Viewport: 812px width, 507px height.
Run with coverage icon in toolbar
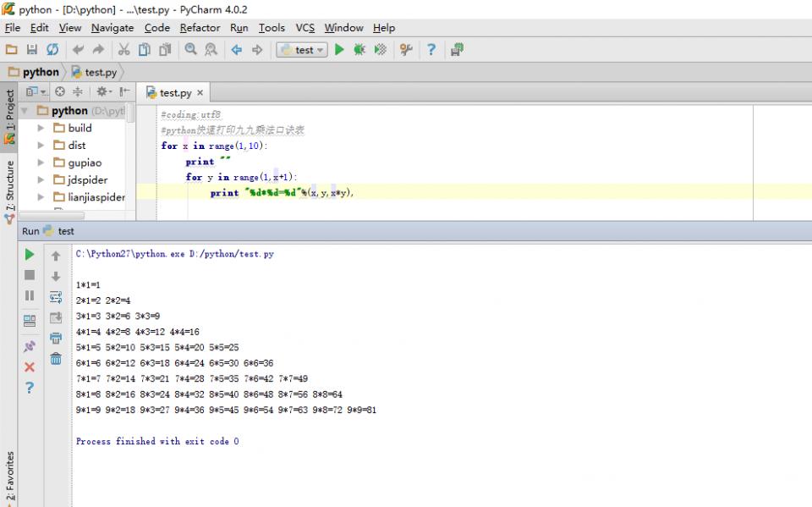[x=381, y=50]
